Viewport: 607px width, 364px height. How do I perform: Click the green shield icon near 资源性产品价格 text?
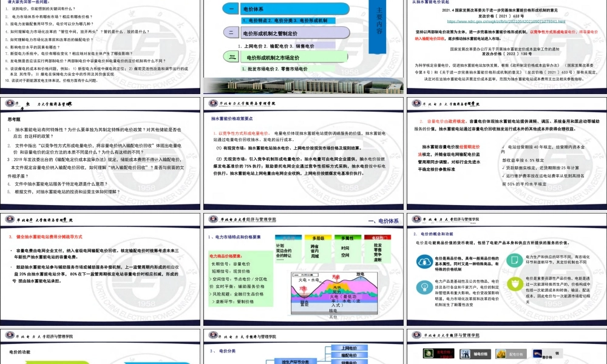click(x=515, y=283)
